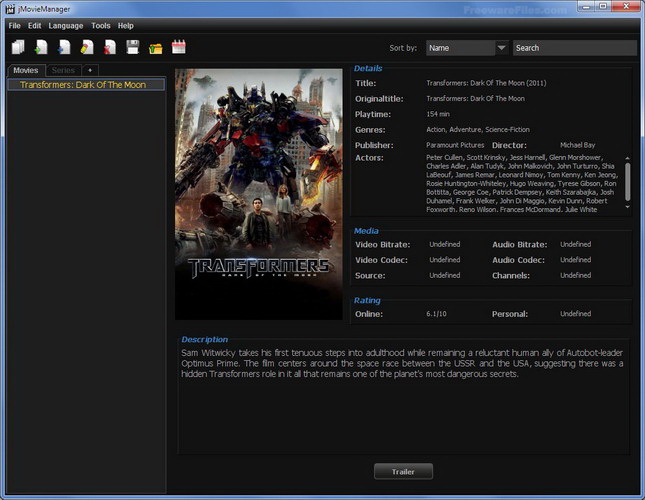
Task: Click the Actors list scrollbar
Action: click(x=628, y=180)
